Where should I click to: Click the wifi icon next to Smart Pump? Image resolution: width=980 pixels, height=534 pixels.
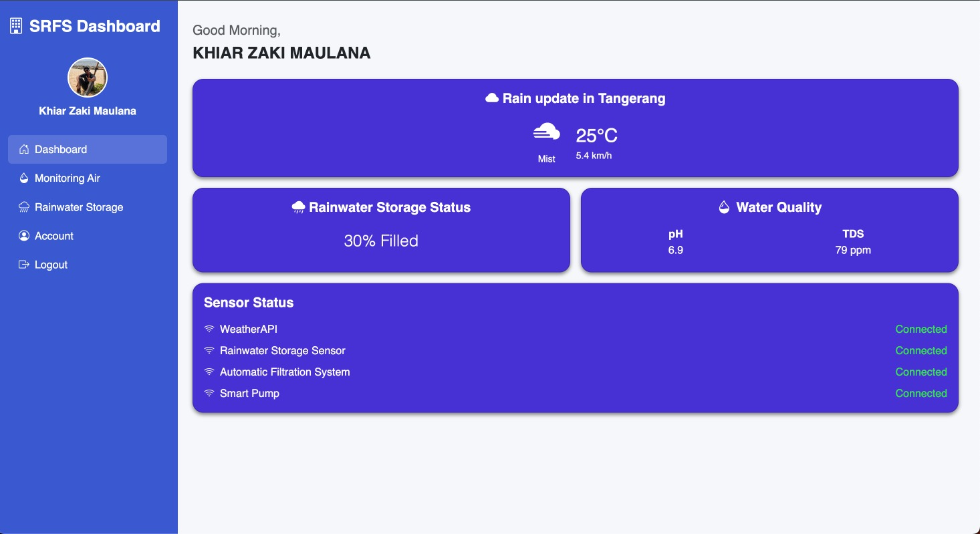[x=209, y=393]
